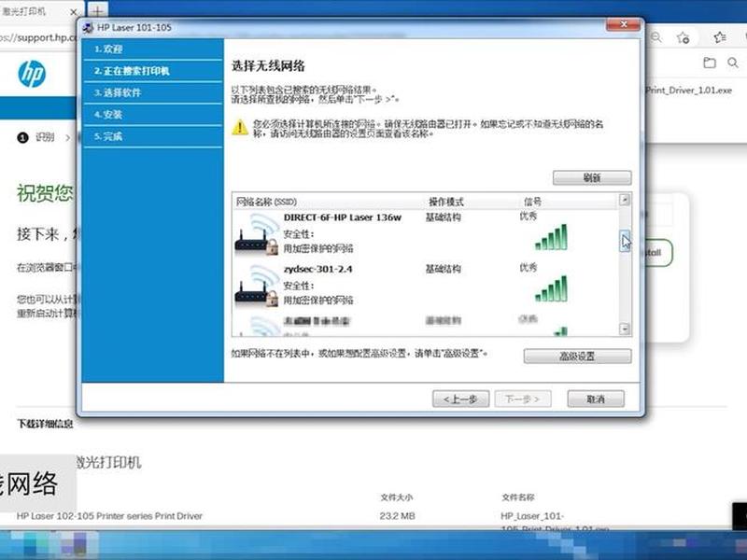This screenshot has width=747, height=560.
Task: Click HP Laser 102-105 Printer series Print Driver
Action: 109,516
